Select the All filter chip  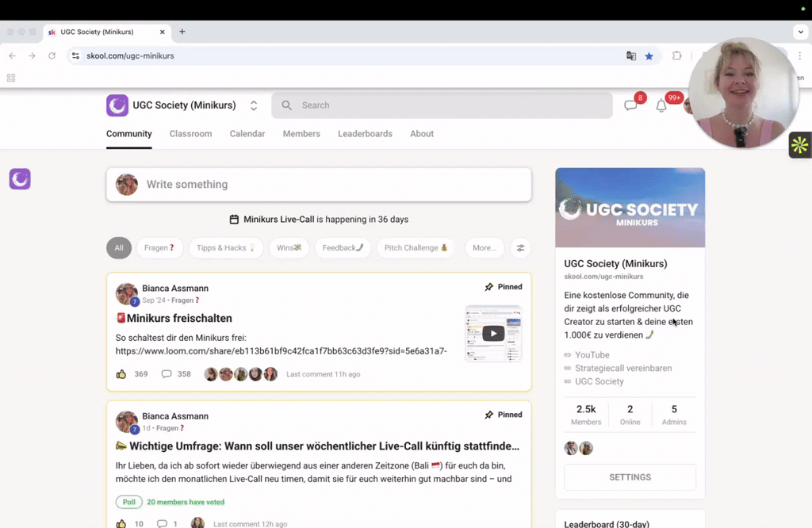coord(119,248)
